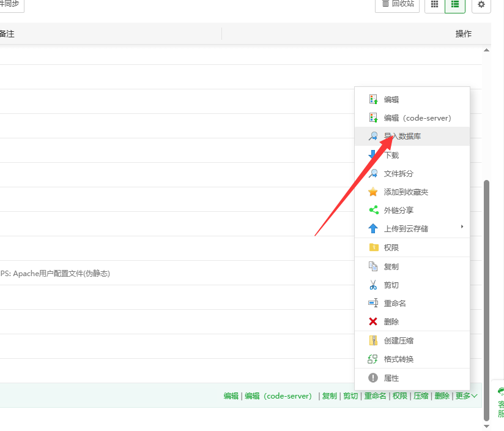Click the 创建压缩 zip icon
Viewport: 504px width, 431px height.
click(373, 340)
